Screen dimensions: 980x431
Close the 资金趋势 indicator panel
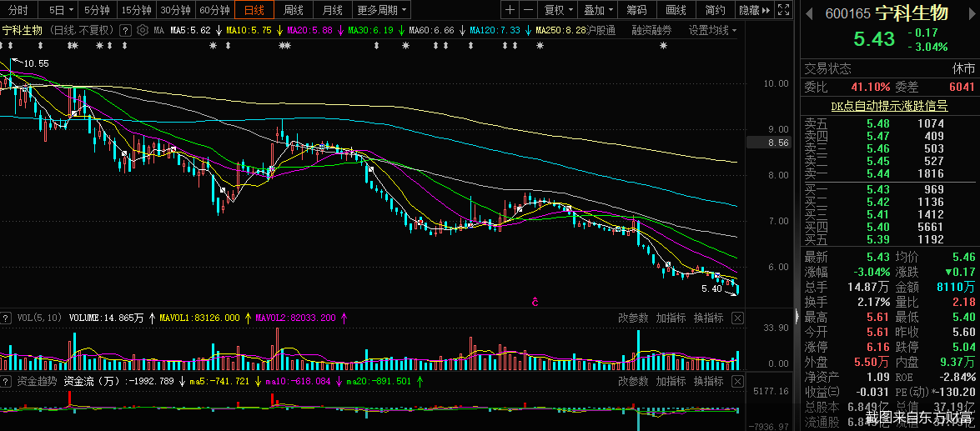pyautogui.click(x=737, y=381)
